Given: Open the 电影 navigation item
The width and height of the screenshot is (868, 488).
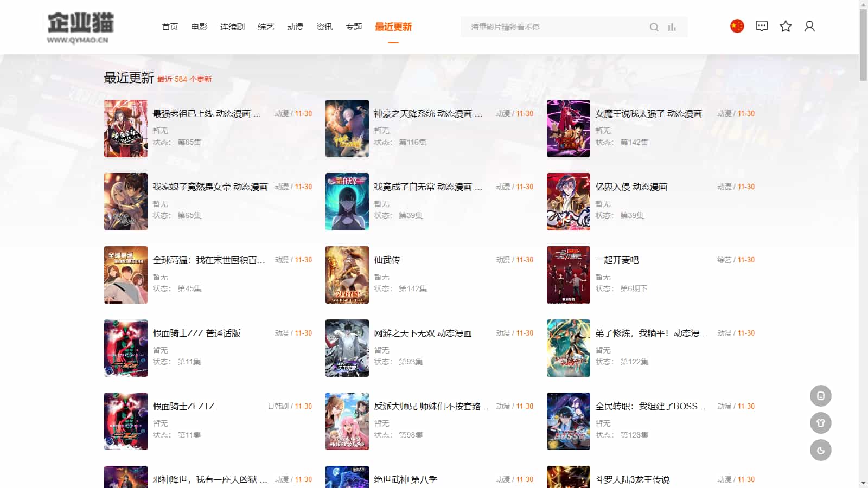Looking at the screenshot, I should (199, 27).
